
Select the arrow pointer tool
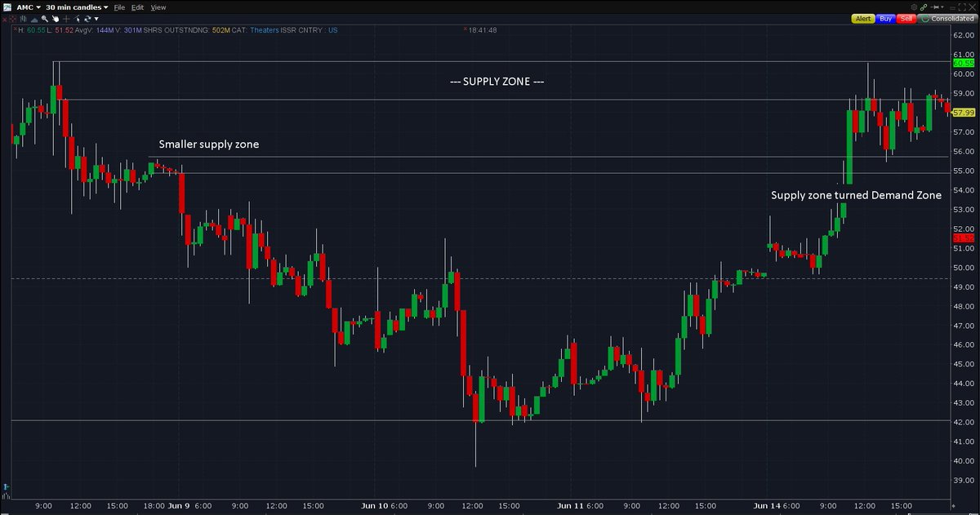point(77,19)
